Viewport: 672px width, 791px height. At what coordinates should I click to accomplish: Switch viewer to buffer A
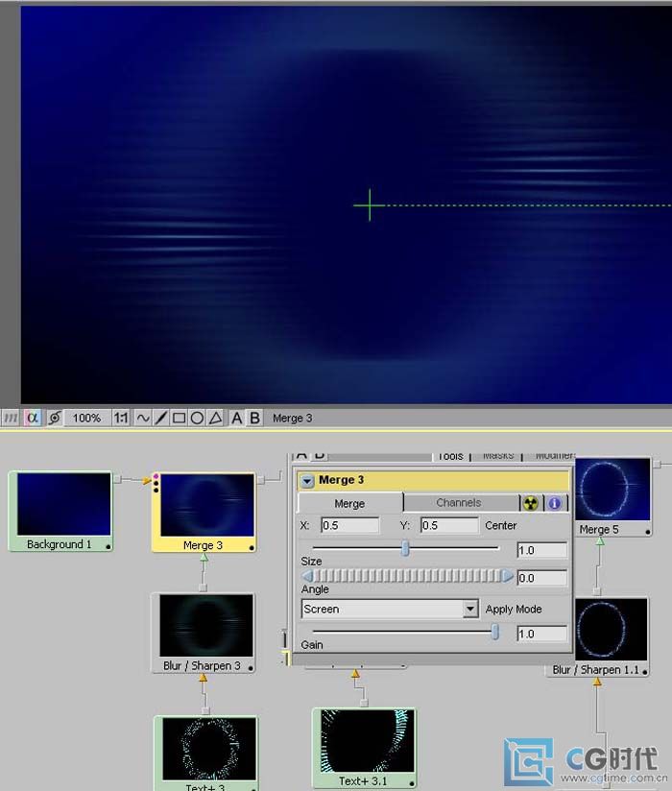click(x=236, y=418)
